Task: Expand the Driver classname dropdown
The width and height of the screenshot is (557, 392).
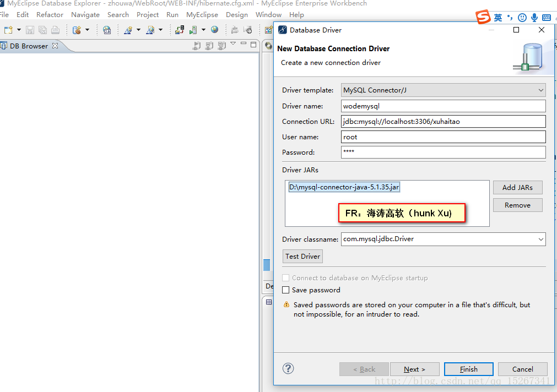Action: coord(540,239)
